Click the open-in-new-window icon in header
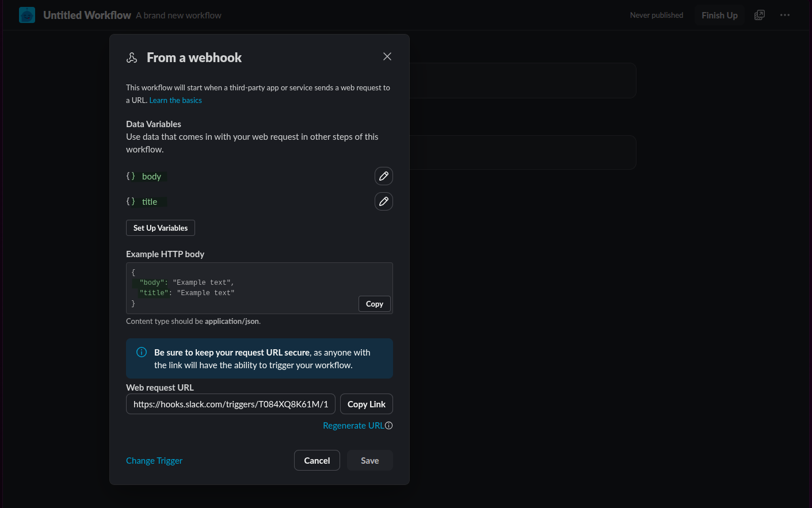 coord(760,15)
